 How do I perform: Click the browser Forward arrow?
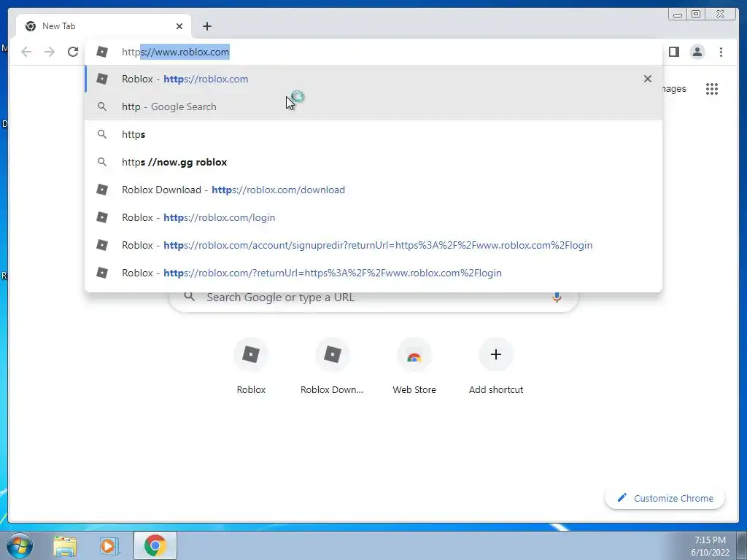[50, 52]
